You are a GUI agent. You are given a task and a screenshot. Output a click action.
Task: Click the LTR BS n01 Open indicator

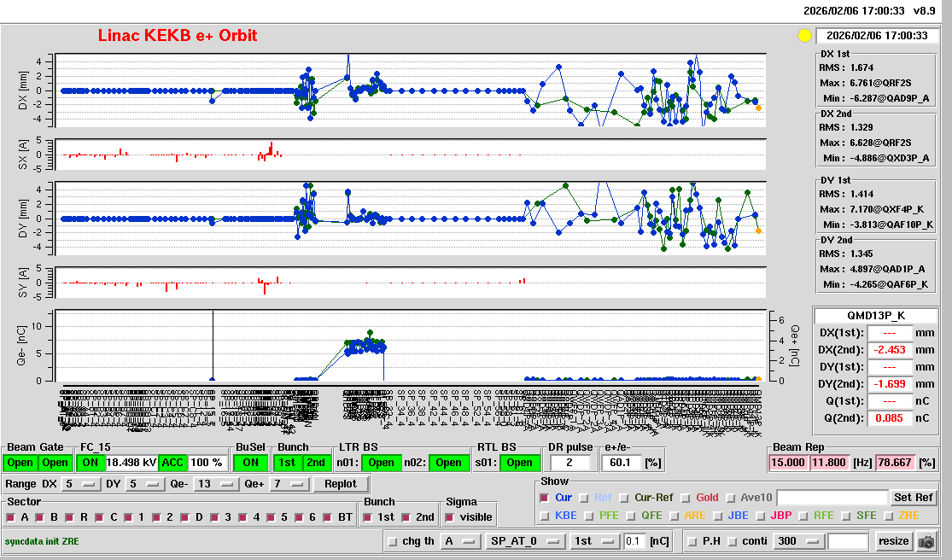(381, 463)
